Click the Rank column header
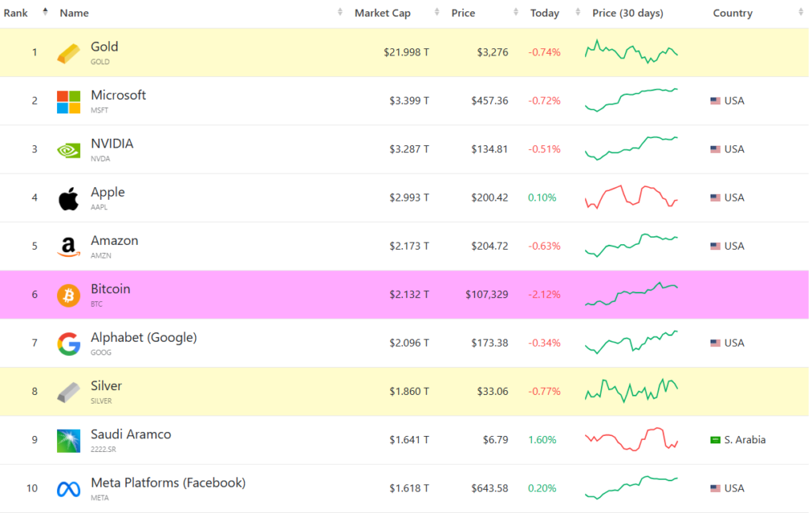Screen dimensions: 812x513 click(16, 13)
